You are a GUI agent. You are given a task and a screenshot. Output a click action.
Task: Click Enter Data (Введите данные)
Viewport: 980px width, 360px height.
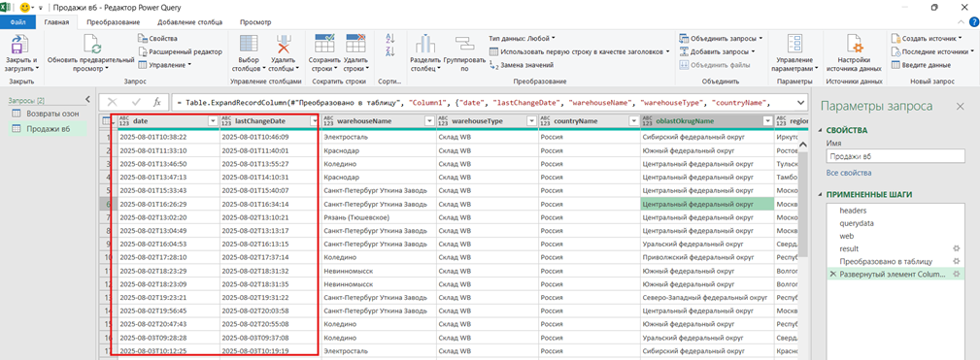921,65
